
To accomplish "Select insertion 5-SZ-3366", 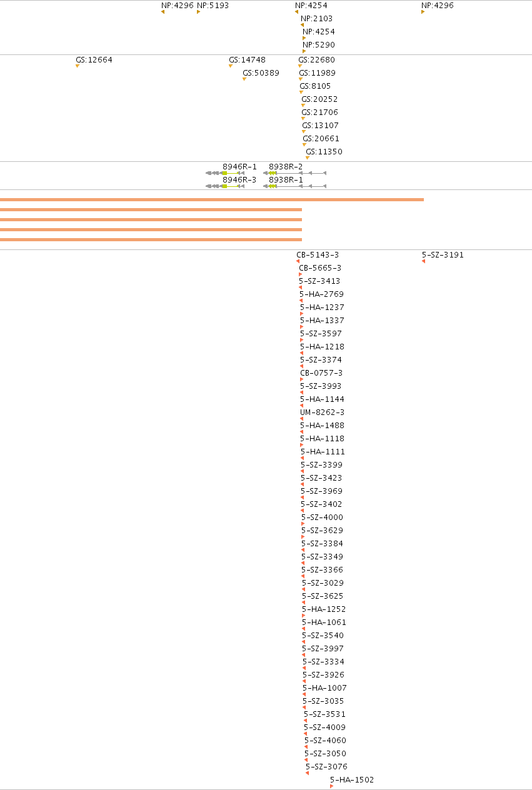I will [x=322, y=571].
